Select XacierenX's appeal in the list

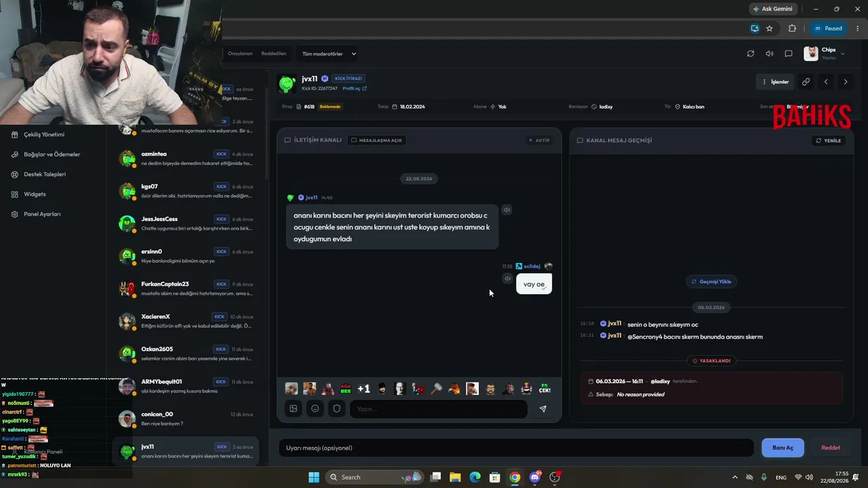(186, 321)
